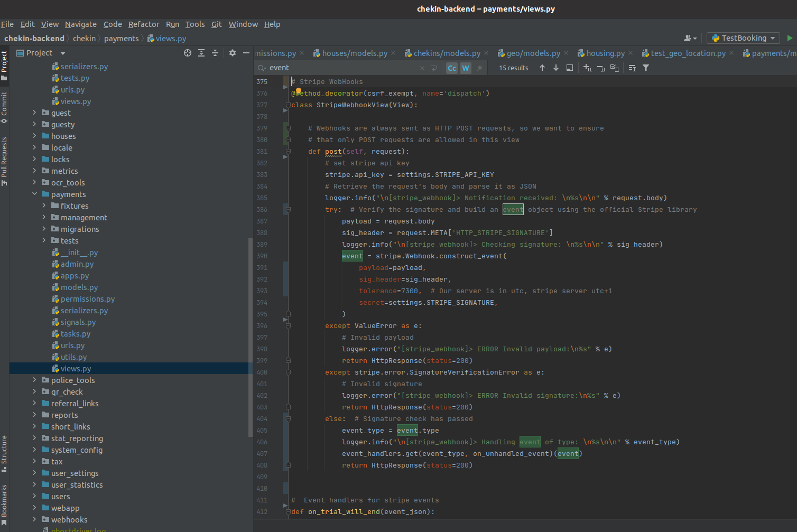Click in the search field containing 'event'
Image resolution: width=797 pixels, height=532 pixels.
pos(338,68)
